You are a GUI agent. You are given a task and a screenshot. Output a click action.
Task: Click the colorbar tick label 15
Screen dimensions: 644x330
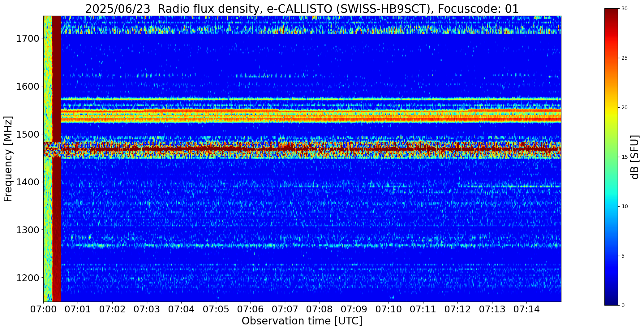625,157
